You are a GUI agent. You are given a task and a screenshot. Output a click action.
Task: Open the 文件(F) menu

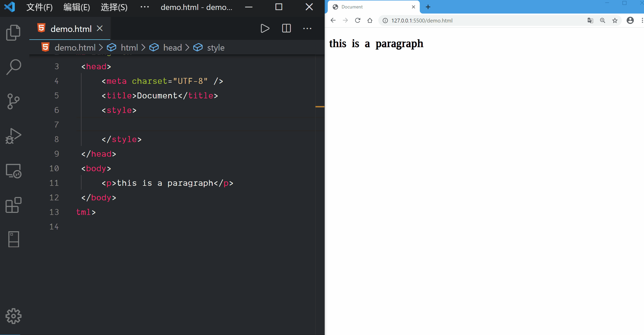(x=39, y=7)
